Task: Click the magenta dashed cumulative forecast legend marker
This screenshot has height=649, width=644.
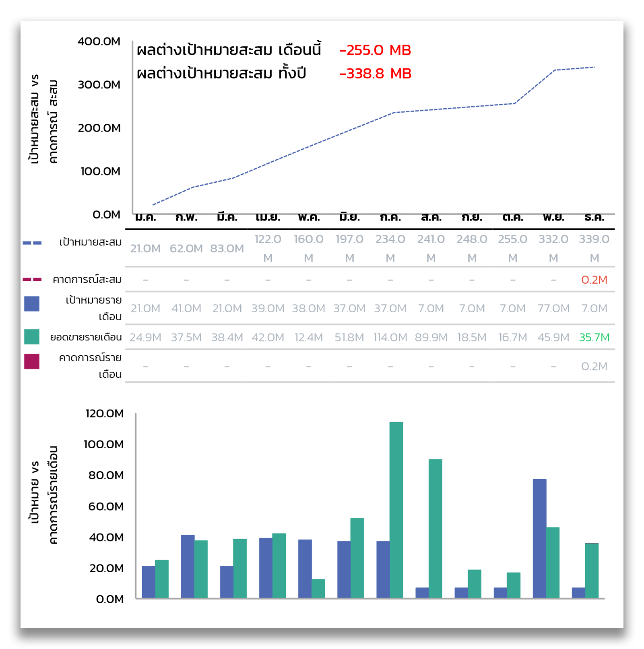Action: (x=32, y=279)
